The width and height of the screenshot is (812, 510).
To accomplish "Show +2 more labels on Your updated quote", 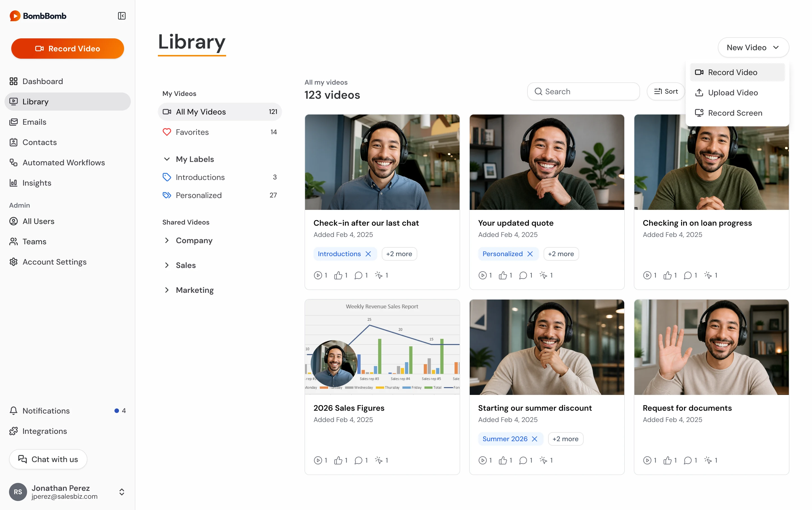I will (561, 254).
